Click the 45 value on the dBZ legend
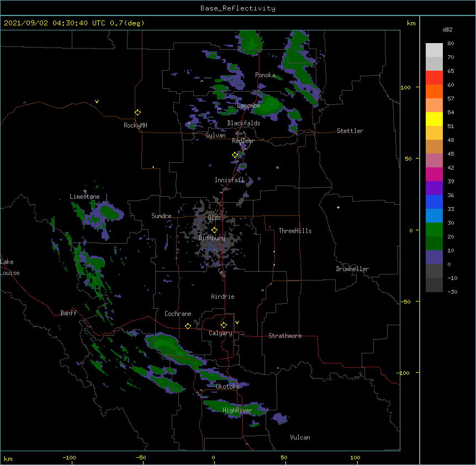This screenshot has height=465, width=476. click(x=451, y=154)
